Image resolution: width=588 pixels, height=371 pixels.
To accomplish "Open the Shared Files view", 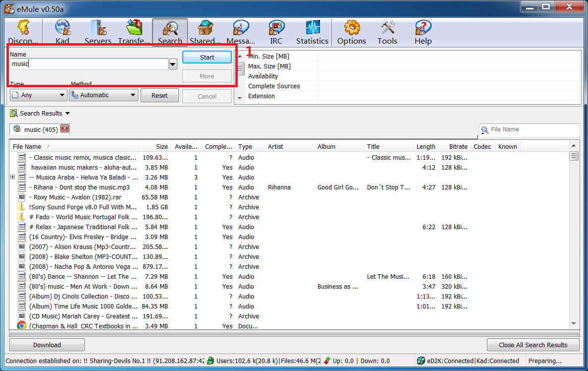I will point(205,32).
